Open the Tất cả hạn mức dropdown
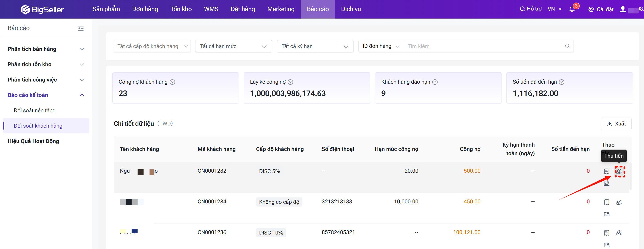 point(233,46)
